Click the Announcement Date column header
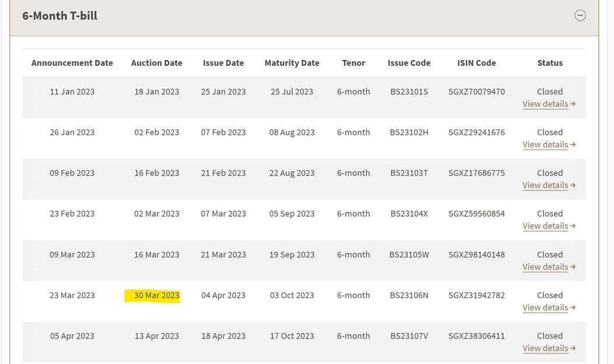Screen dimensions: 614x364 pyautogui.click(x=72, y=63)
